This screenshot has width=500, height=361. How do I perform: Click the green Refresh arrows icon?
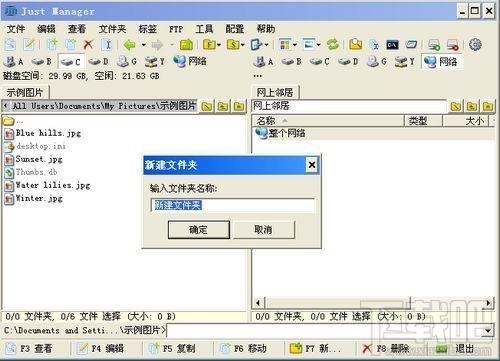[x=333, y=44]
